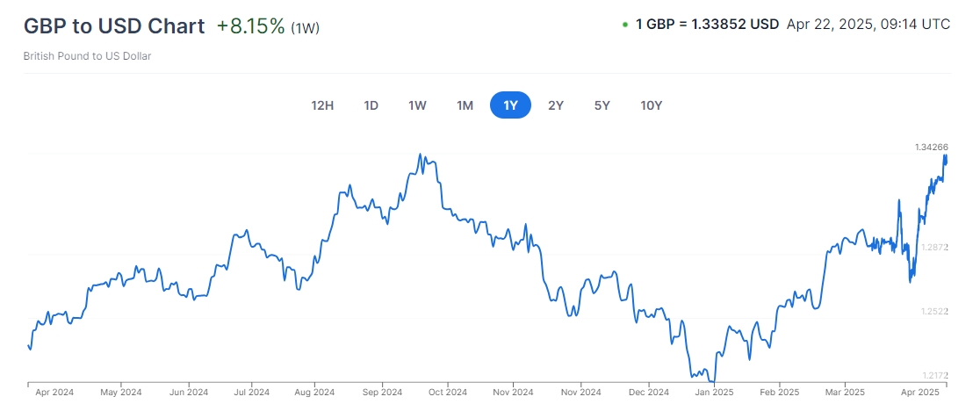Choose the 1W time range
Image resolution: width=980 pixels, height=404 pixels.
pos(417,105)
